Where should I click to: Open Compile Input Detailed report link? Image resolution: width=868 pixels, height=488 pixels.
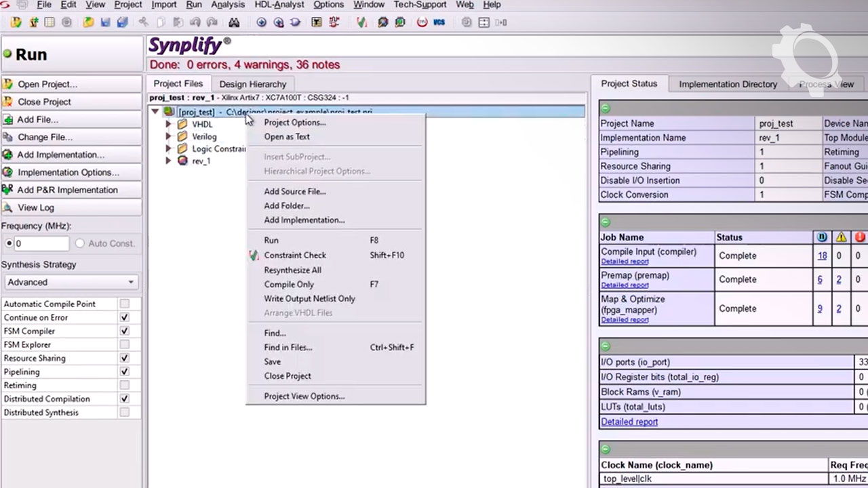625,262
